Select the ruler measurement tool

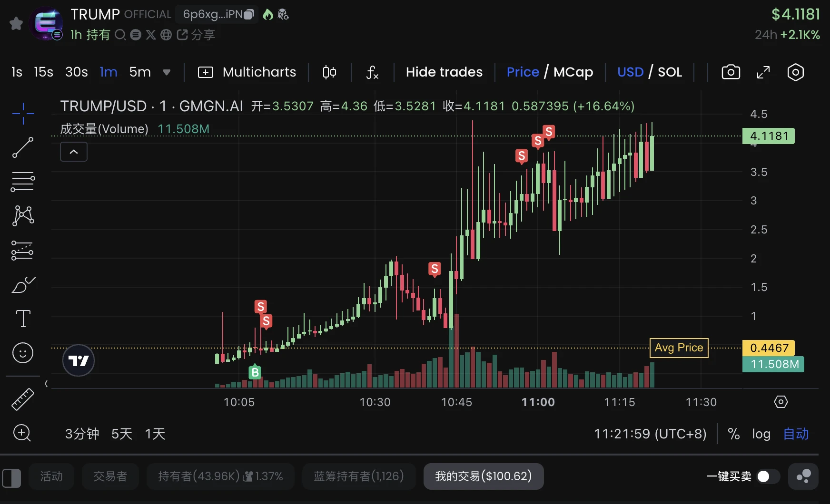point(22,399)
